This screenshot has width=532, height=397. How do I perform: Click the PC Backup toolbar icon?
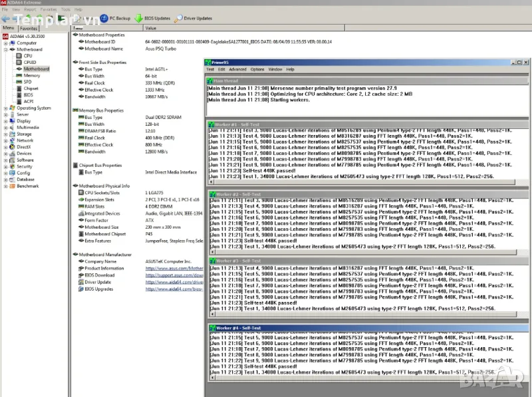click(104, 19)
